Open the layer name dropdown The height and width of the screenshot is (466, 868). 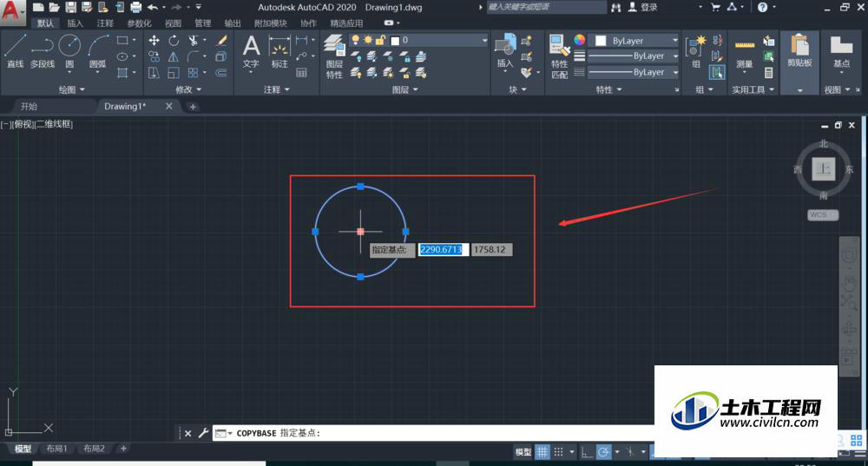[x=484, y=41]
